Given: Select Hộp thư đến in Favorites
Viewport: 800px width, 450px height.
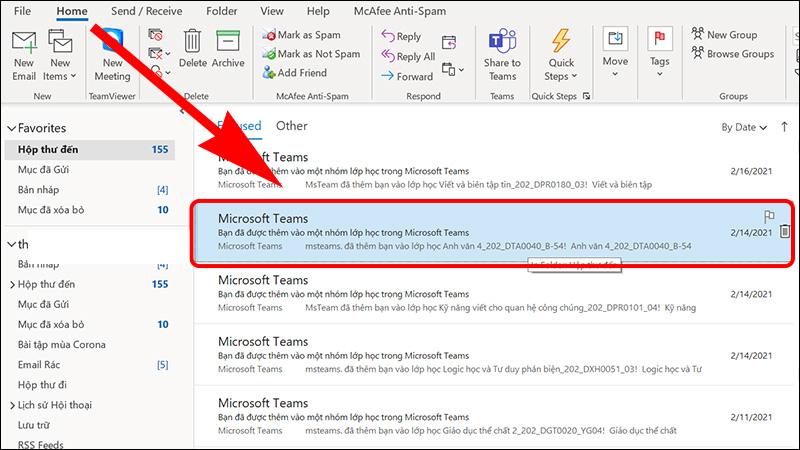Looking at the screenshot, I should [90, 149].
